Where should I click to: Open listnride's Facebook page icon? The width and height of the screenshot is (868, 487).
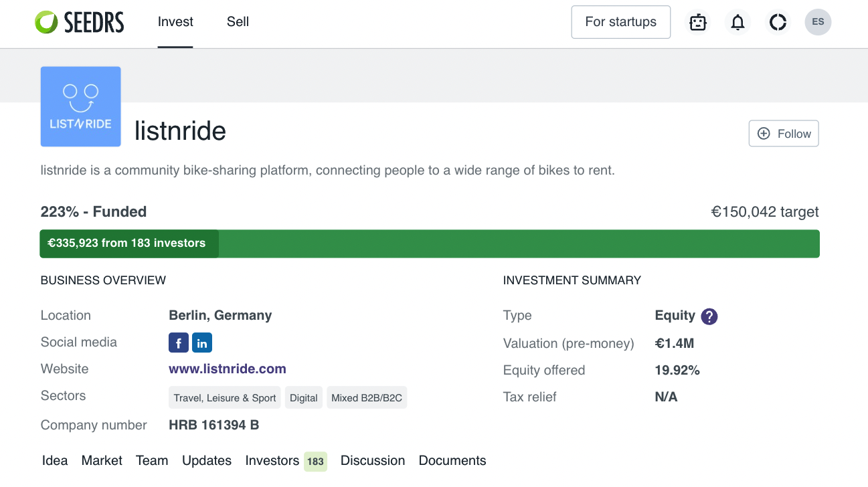coord(179,343)
